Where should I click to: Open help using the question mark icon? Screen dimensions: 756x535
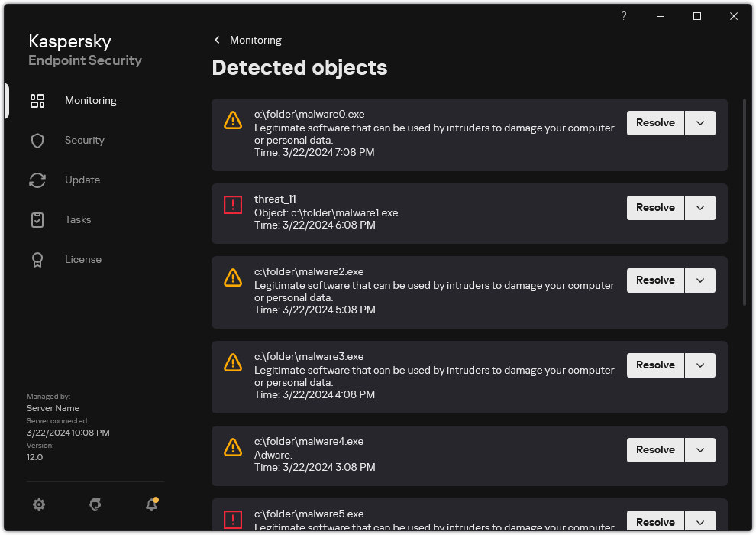coord(623,16)
